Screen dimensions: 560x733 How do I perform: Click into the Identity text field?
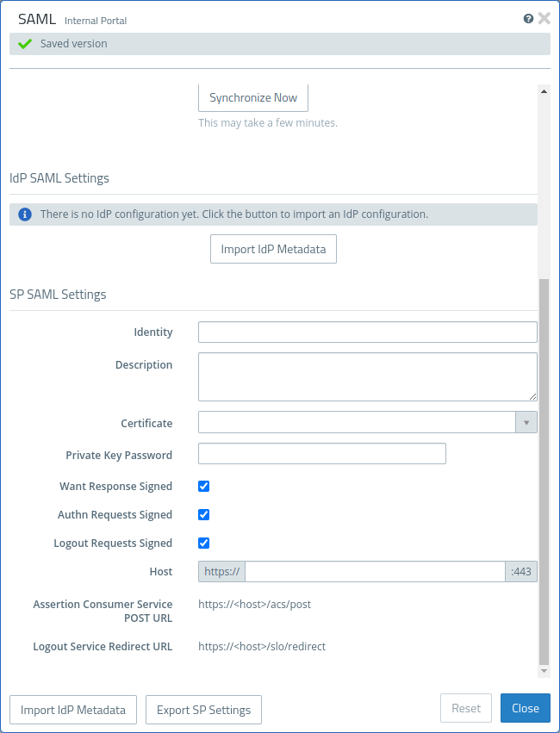367,332
